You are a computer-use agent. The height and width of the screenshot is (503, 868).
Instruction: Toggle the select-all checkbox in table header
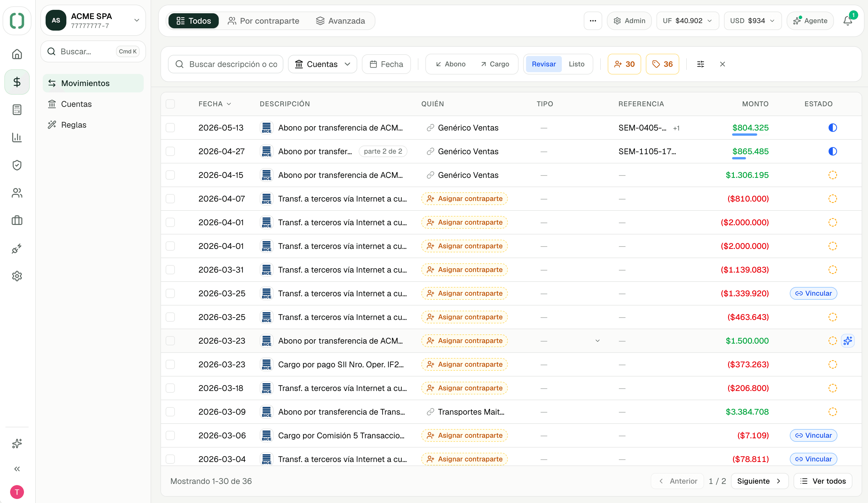click(x=170, y=104)
